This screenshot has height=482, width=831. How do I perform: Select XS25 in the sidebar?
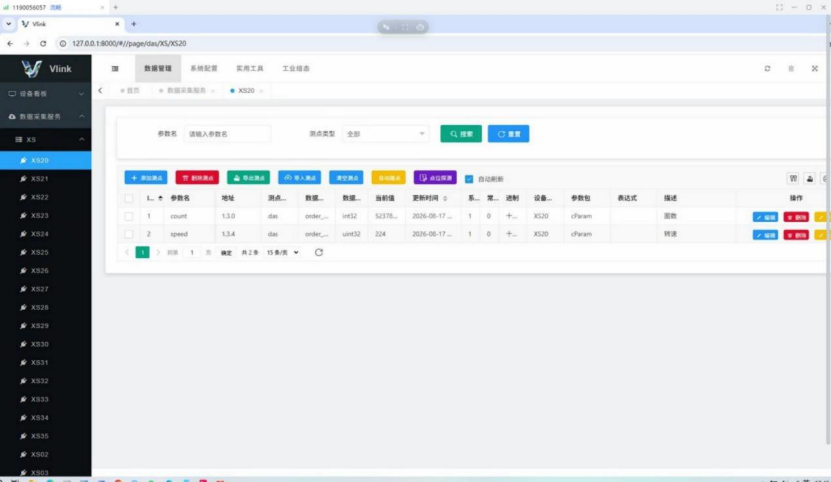point(46,252)
